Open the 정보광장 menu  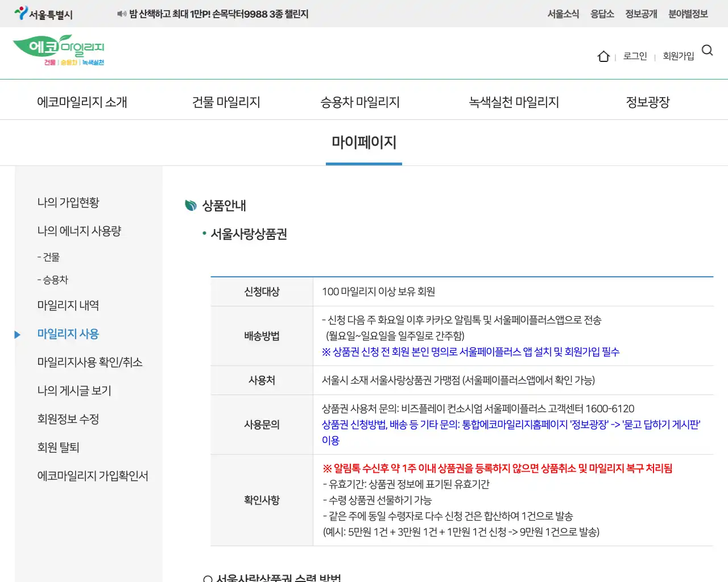click(648, 102)
